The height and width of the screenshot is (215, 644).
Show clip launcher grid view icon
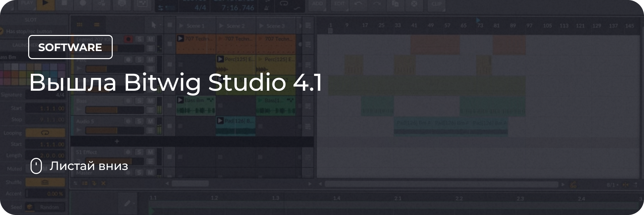click(x=79, y=25)
